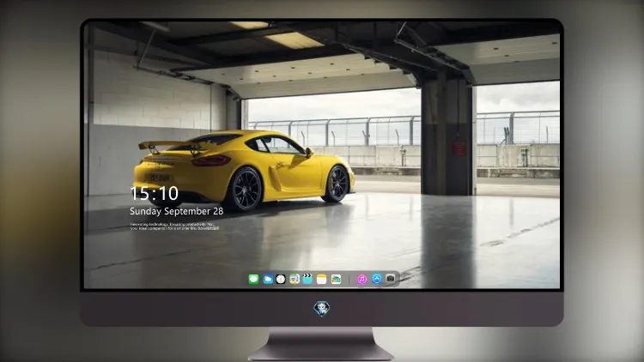644x362 pixels.
Task: Launch the Camera app from dock
Action: pos(390,279)
